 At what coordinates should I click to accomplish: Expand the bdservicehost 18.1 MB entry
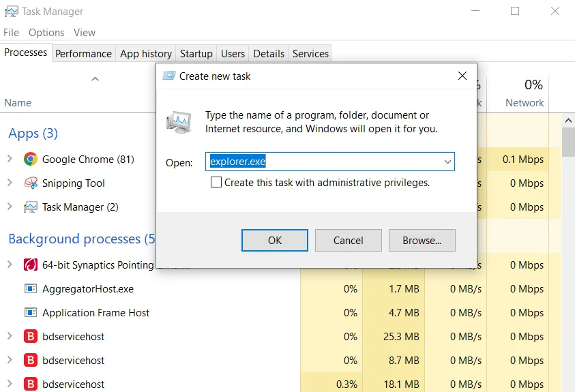tap(10, 384)
